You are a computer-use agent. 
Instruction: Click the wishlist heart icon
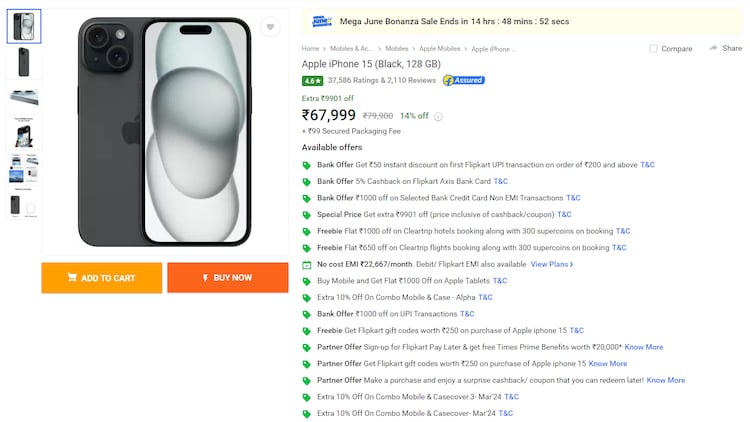(x=270, y=28)
